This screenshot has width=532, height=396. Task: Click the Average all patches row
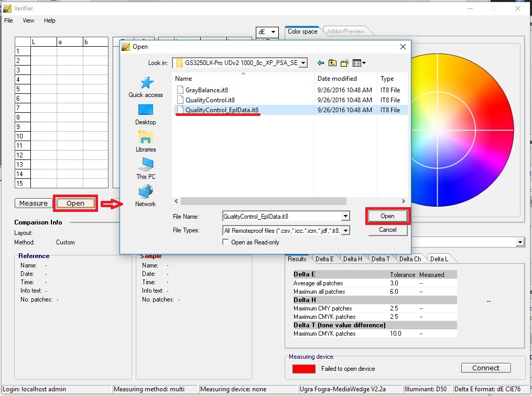(x=375, y=283)
